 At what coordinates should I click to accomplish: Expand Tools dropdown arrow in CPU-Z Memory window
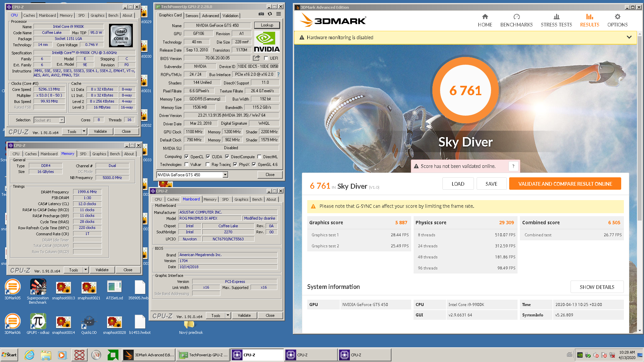tap(86, 269)
